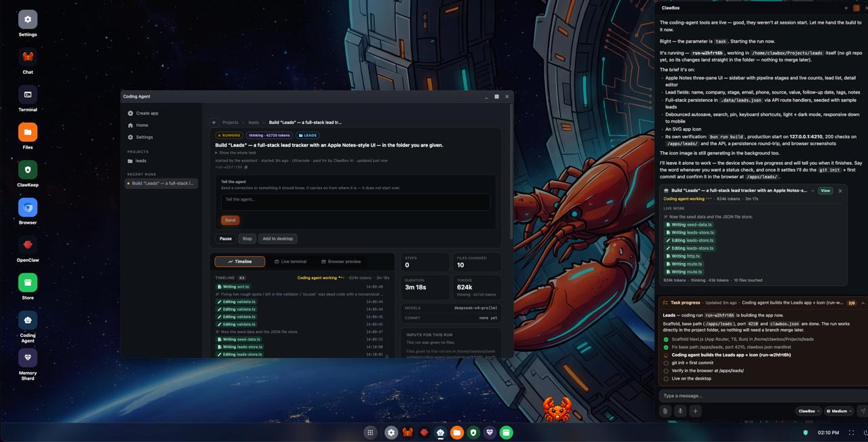Switch to the Timeline tab
Image resolution: width=868 pixels, height=442 pixels.
(240, 262)
